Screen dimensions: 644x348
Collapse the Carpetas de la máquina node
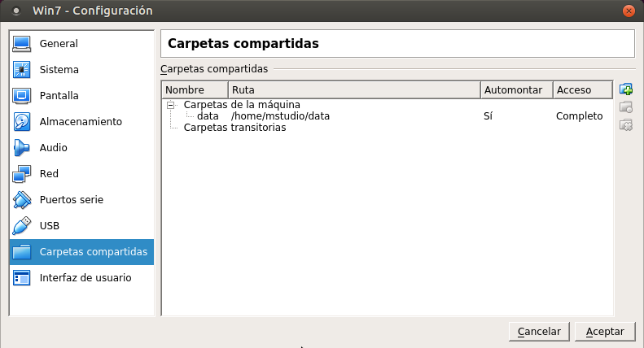(x=170, y=105)
